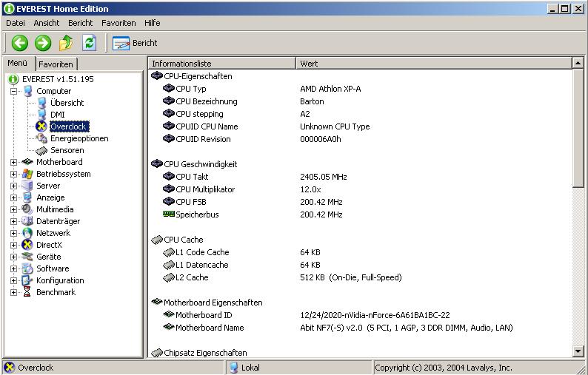Expand the Datenträger tree node
588x375 pixels.
[13, 221]
